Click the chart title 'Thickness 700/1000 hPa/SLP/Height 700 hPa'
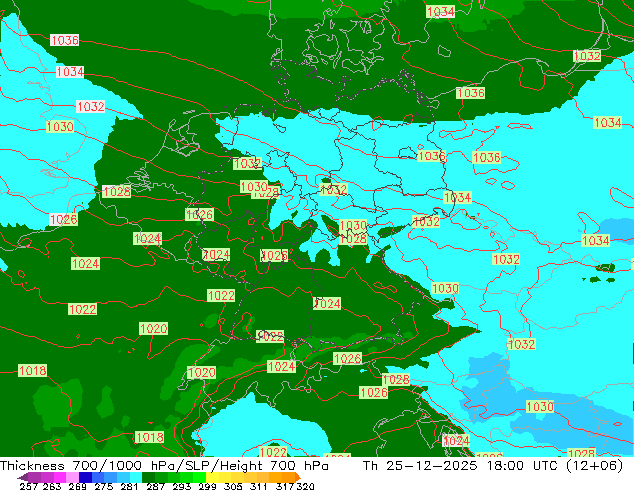The height and width of the screenshot is (490, 634). (164, 466)
